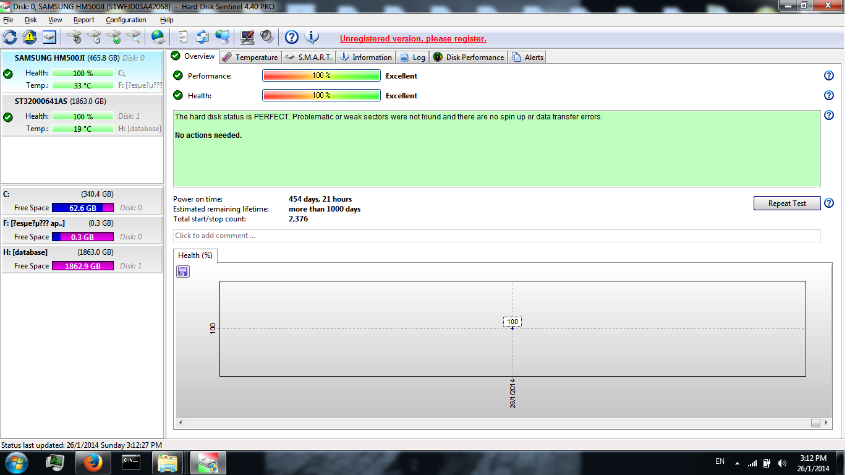Click the notepad report toolbar icon
The image size is (868, 475).
pos(183,36)
